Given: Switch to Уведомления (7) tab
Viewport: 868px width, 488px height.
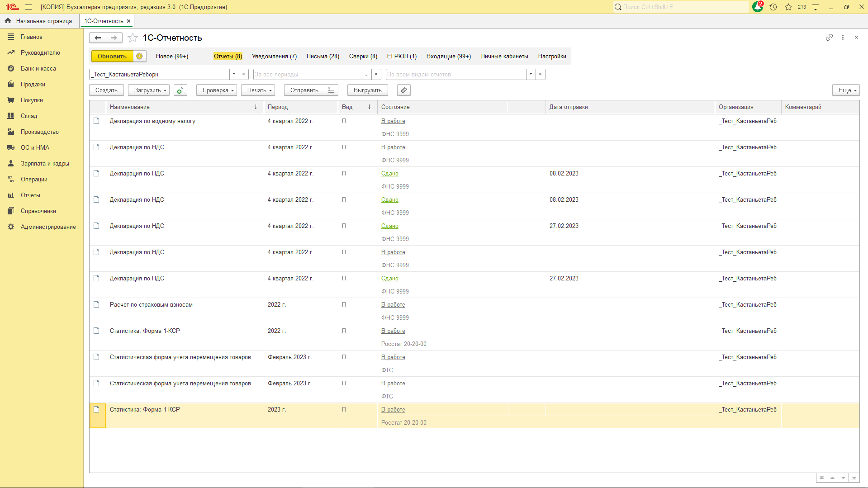Looking at the screenshot, I should click(x=274, y=56).
